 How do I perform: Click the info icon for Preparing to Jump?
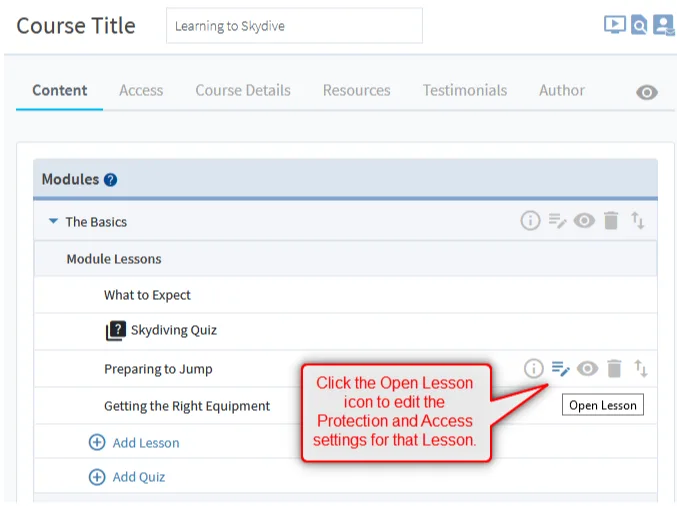point(534,369)
